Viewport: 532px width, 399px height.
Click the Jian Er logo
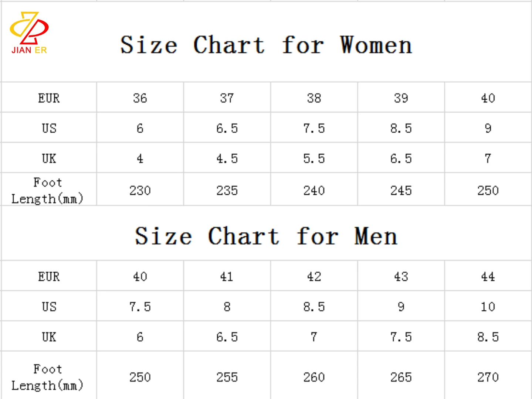point(29,33)
